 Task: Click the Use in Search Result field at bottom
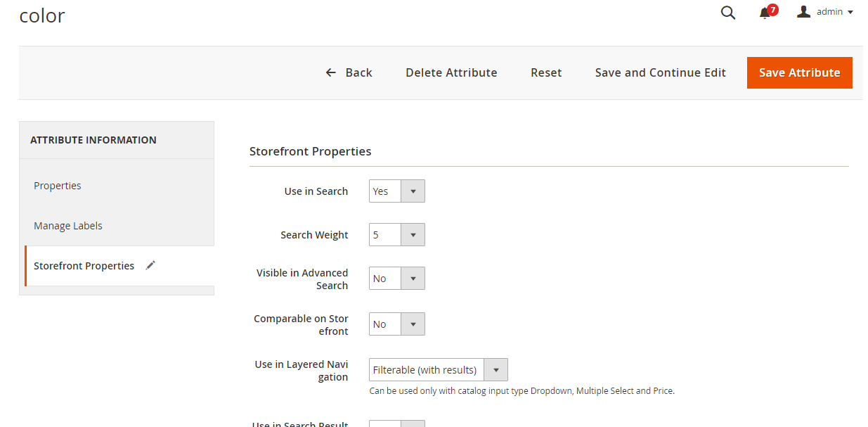coord(397,423)
